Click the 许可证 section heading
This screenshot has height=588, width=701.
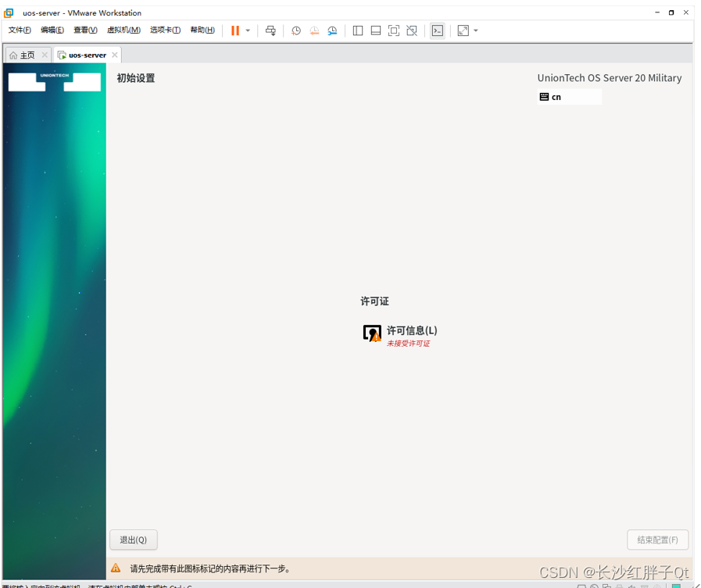[x=374, y=301]
